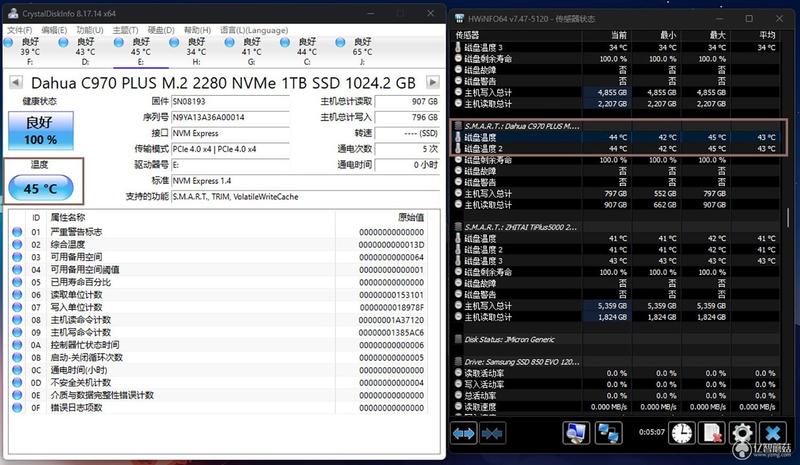
Task: Select the J: drive tab at 65 °C
Action: pos(362,51)
